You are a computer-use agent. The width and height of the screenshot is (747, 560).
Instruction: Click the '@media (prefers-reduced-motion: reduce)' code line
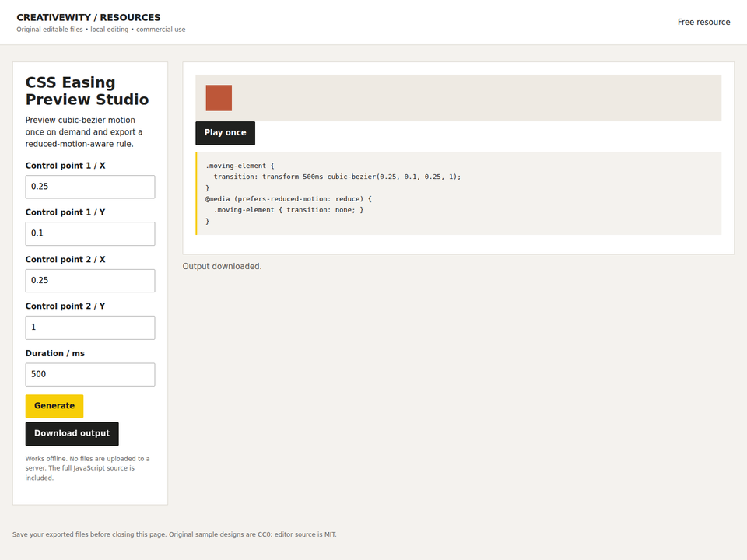[288, 199]
